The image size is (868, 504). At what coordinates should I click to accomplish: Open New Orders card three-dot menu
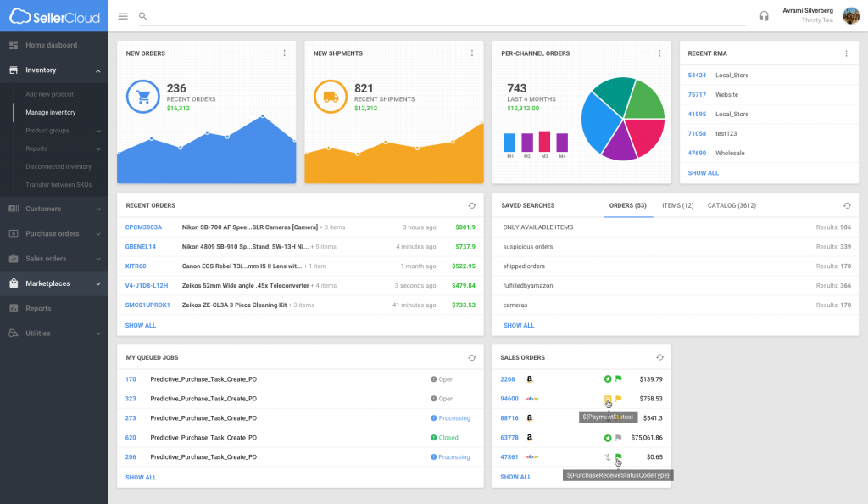point(285,53)
